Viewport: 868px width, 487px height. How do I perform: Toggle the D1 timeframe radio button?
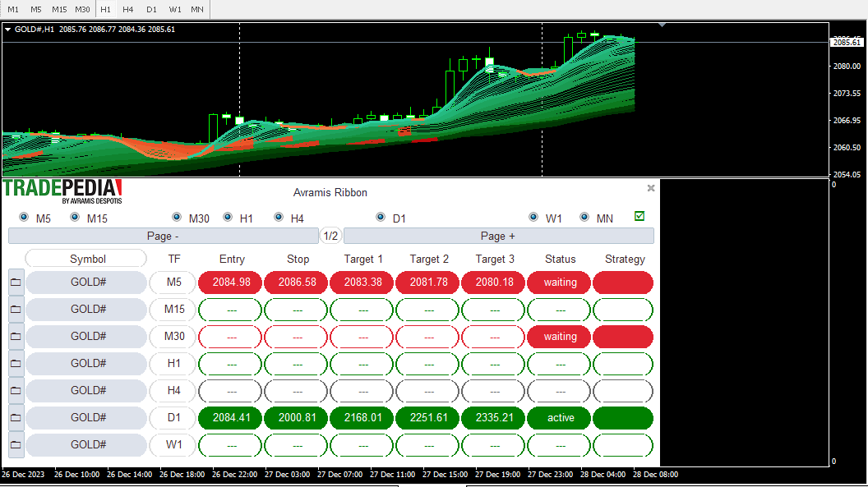click(381, 218)
